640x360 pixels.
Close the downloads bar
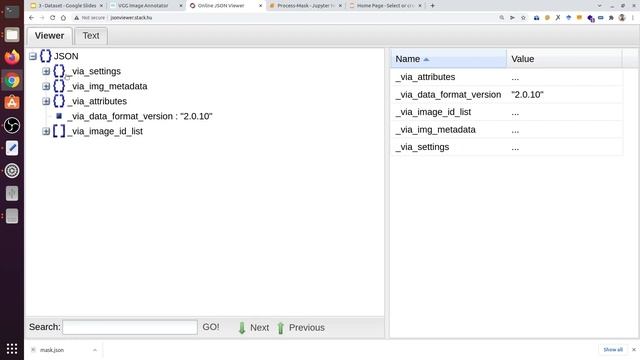tap(634, 350)
